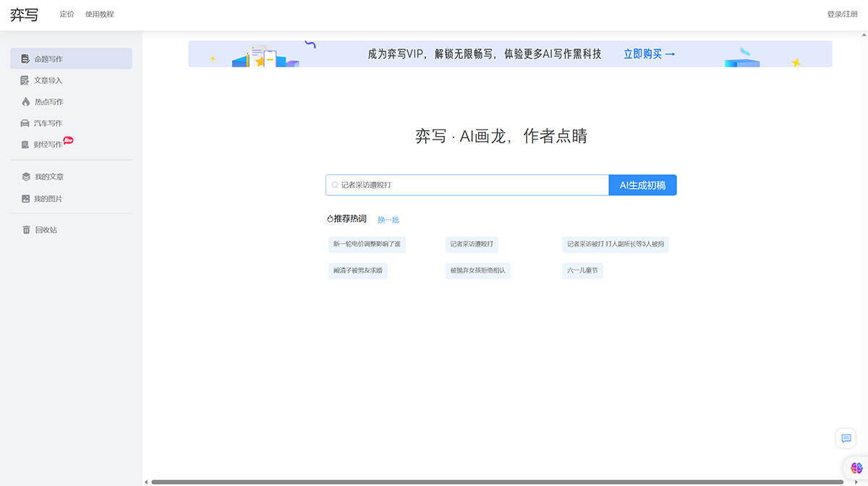Image resolution: width=868 pixels, height=486 pixels.
Task: Go to the 弈写 logo homepage
Action: coord(24,14)
